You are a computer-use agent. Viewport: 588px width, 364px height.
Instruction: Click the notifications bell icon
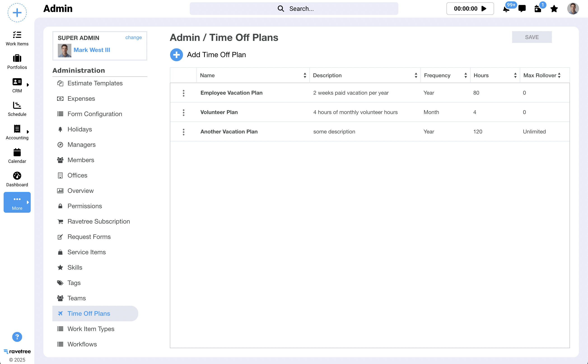(x=506, y=9)
